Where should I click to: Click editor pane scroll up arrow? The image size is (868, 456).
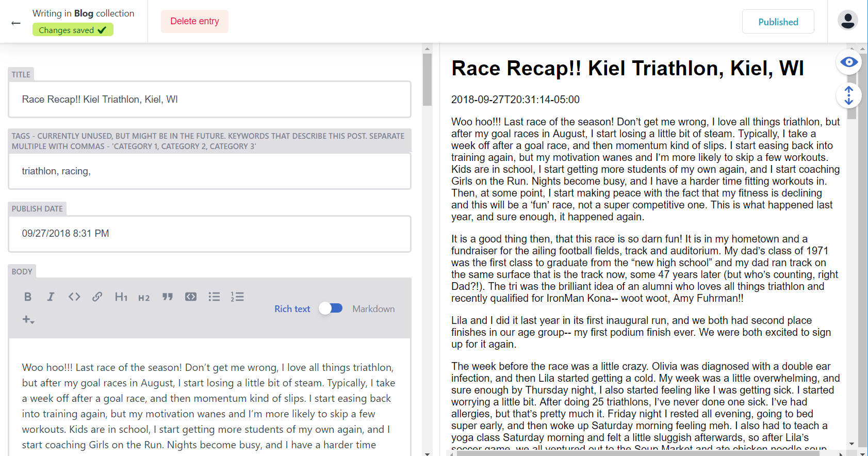click(x=427, y=49)
